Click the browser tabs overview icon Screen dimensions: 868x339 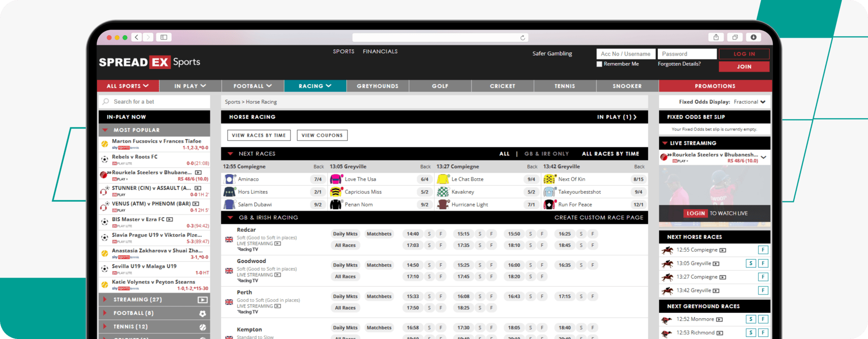pyautogui.click(x=734, y=37)
